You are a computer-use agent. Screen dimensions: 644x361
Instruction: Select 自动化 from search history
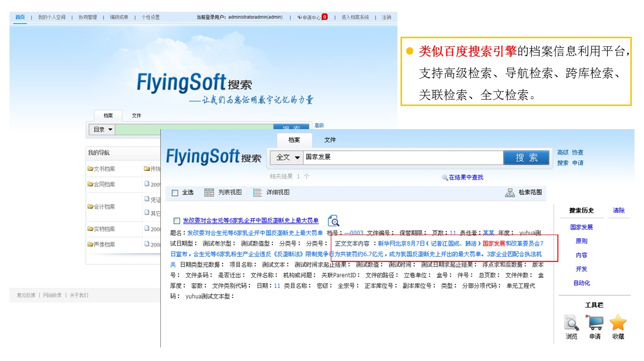(581, 283)
